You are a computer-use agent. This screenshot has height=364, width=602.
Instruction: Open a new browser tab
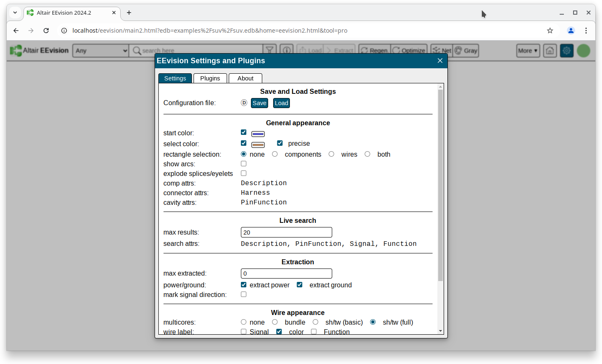(129, 13)
